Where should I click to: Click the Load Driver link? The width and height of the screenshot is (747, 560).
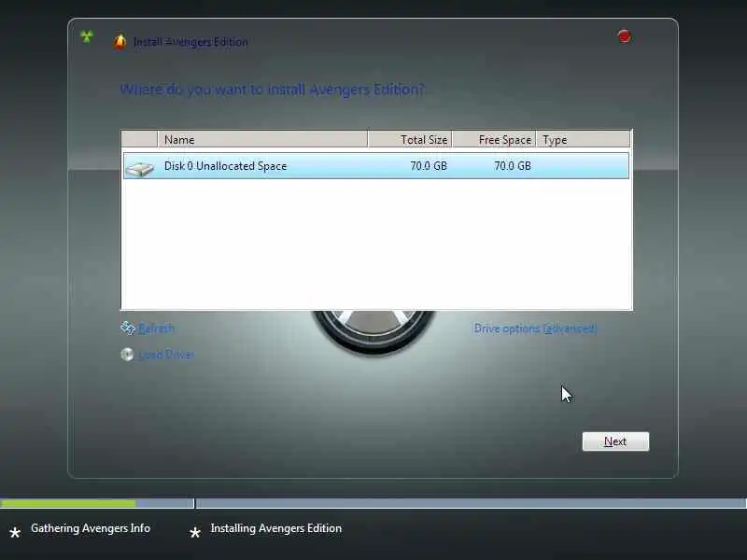pos(166,355)
